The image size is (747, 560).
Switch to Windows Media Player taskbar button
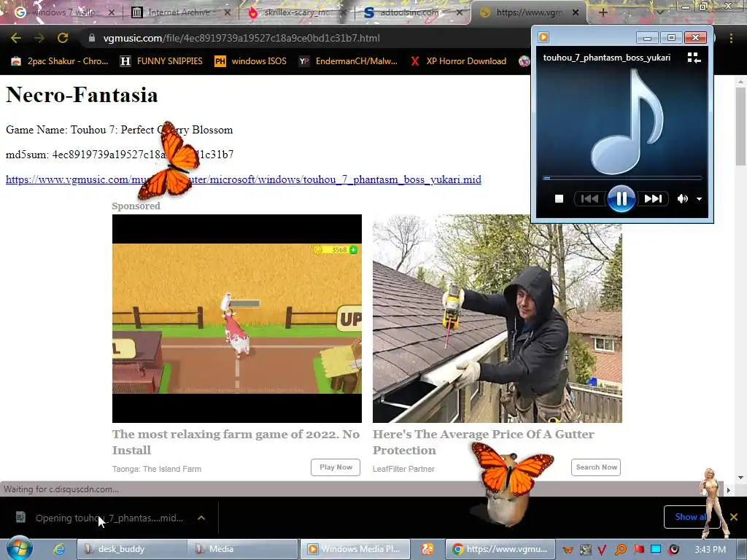(355, 549)
